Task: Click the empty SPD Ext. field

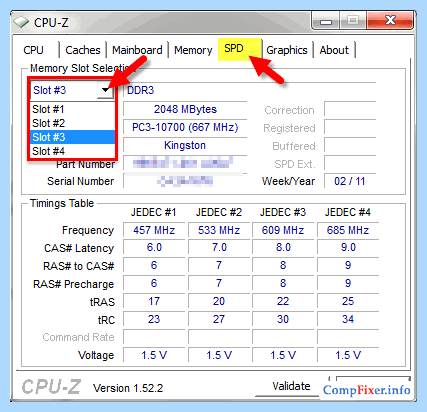Action: coord(350,163)
